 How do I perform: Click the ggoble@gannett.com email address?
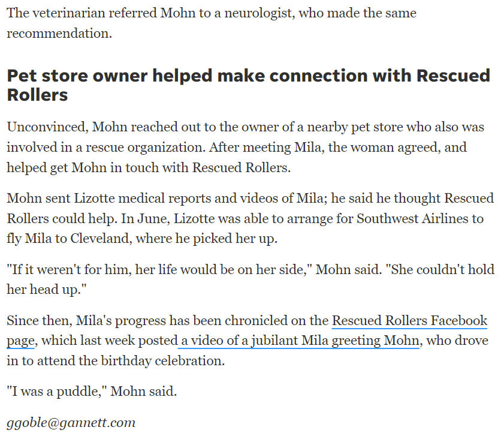coord(71,423)
